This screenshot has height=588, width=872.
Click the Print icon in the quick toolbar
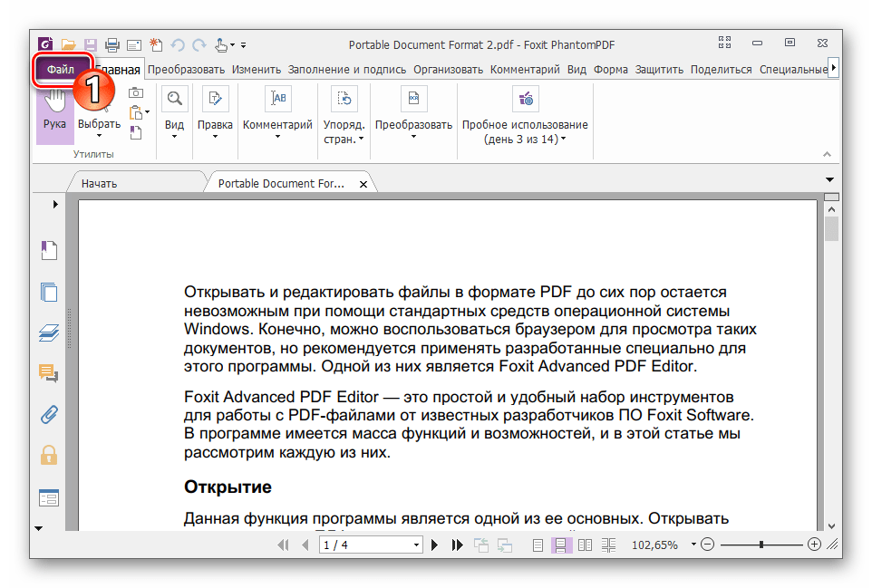(112, 43)
